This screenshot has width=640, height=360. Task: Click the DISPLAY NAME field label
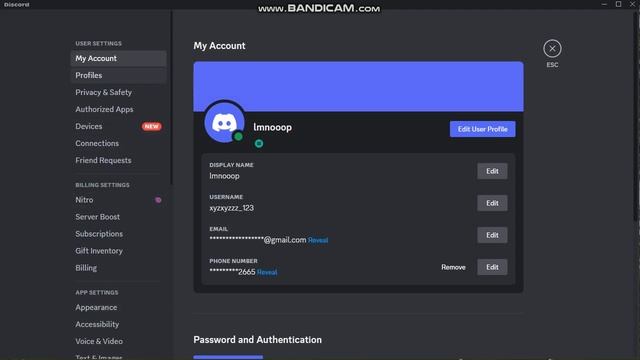[x=231, y=165]
